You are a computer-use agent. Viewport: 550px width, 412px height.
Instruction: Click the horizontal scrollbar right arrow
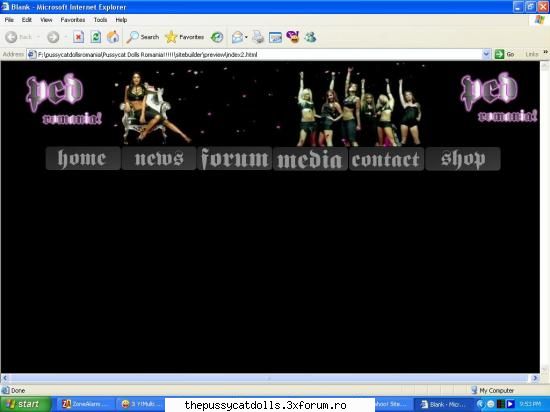tap(535, 378)
